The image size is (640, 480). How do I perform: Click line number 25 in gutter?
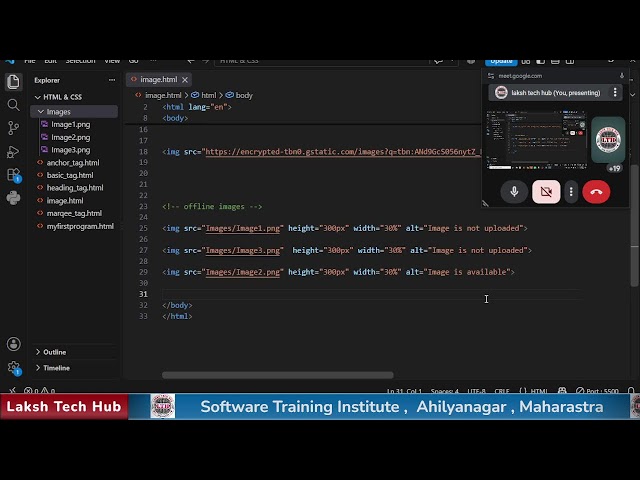[x=143, y=228]
